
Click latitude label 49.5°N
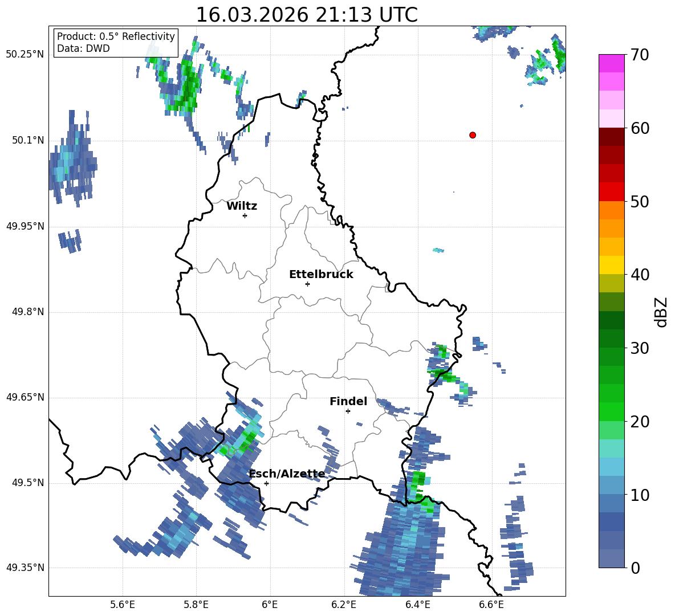point(28,483)
